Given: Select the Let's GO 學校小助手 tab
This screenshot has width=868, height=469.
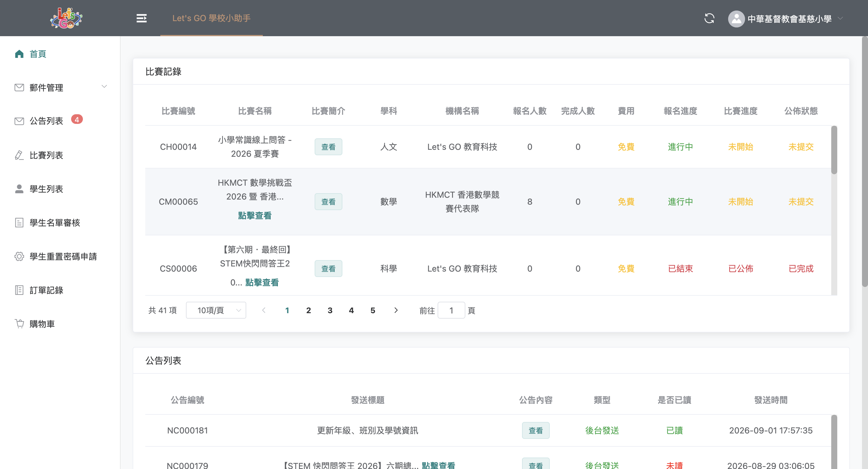Looking at the screenshot, I should [x=211, y=18].
